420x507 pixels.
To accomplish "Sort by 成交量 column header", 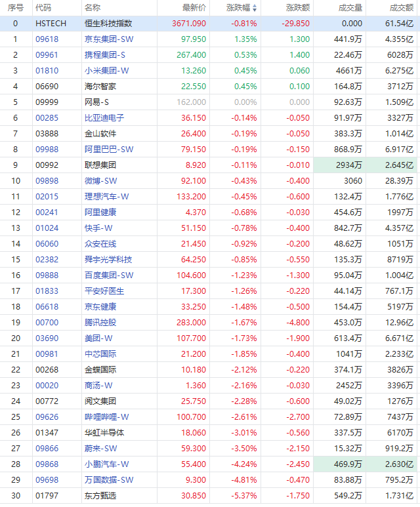I will pyautogui.click(x=350, y=8).
